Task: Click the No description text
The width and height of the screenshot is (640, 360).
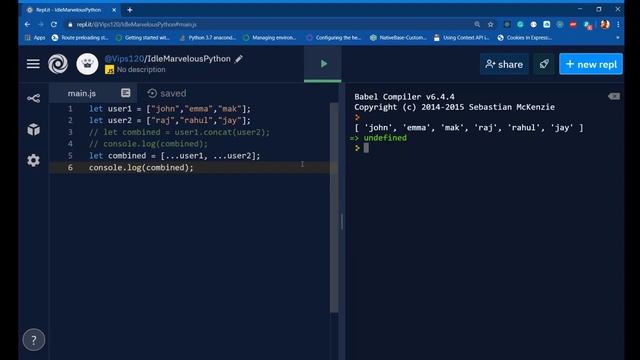Action: click(141, 70)
